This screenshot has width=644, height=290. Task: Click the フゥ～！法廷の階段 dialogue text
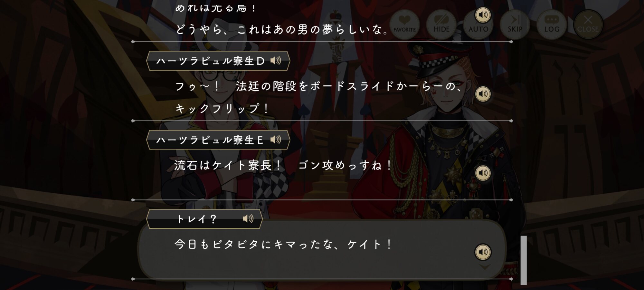(319, 97)
